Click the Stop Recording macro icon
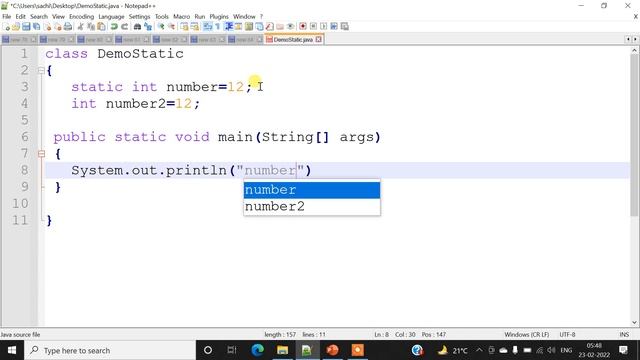640x360 pixels. (x=313, y=27)
